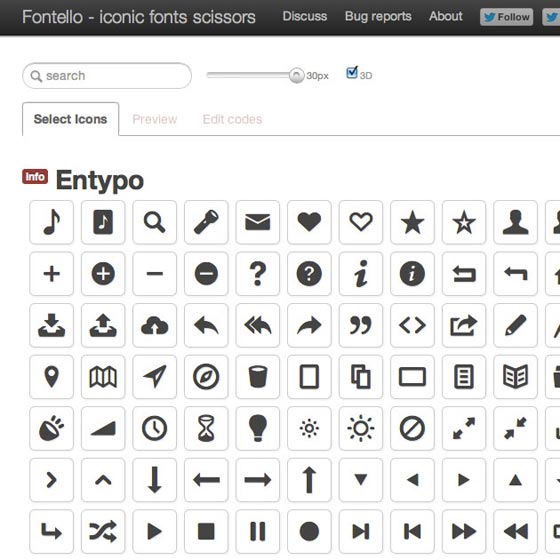Choose the light bulb icon
Image resolution: width=560 pixels, height=560 pixels.
click(x=258, y=428)
